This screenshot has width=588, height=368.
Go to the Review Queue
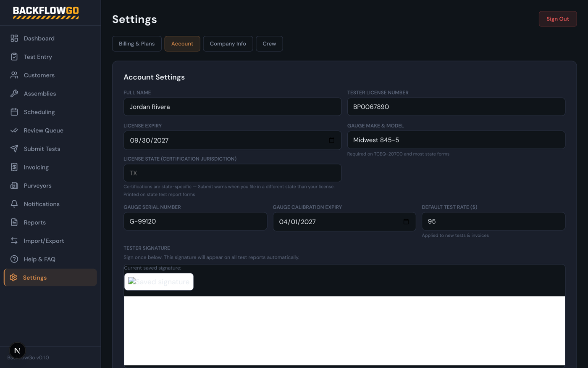50,130
